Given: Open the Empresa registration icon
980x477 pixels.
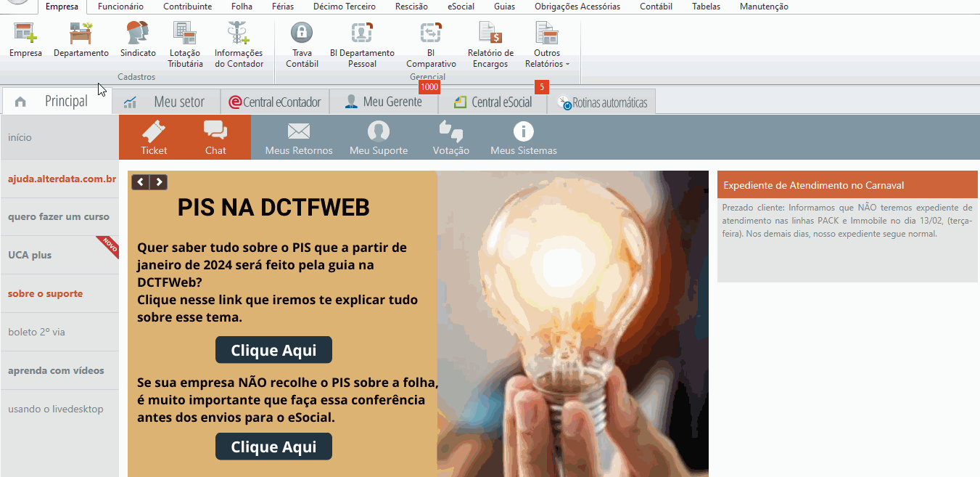Looking at the screenshot, I should [25, 34].
